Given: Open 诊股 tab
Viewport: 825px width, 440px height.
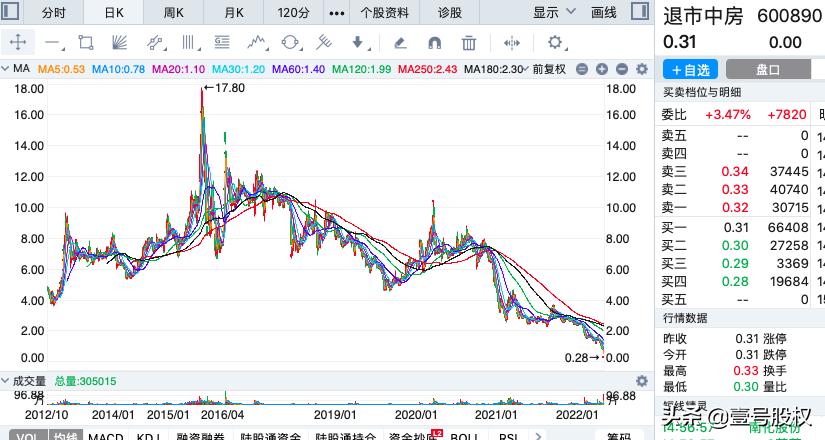Looking at the screenshot, I should (450, 13).
